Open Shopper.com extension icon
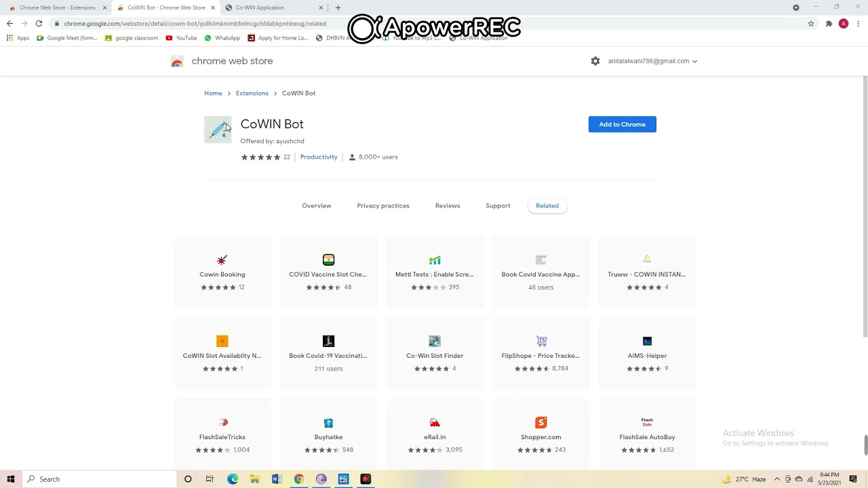This screenshot has width=868, height=488. [541, 422]
